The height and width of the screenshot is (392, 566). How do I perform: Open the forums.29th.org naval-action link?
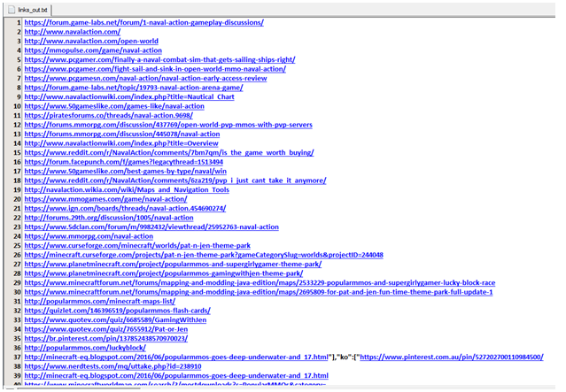point(109,218)
